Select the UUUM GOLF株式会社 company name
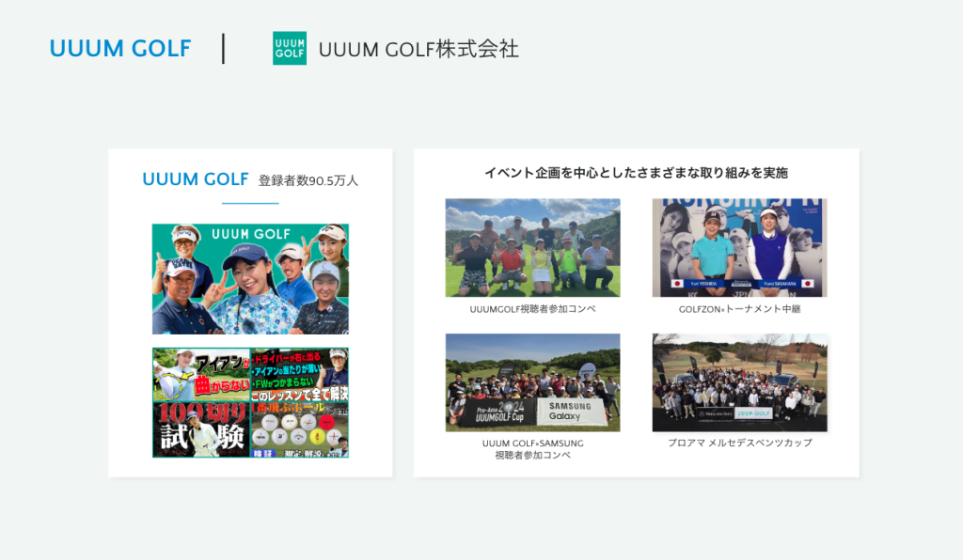Image resolution: width=963 pixels, height=560 pixels. tap(418, 49)
